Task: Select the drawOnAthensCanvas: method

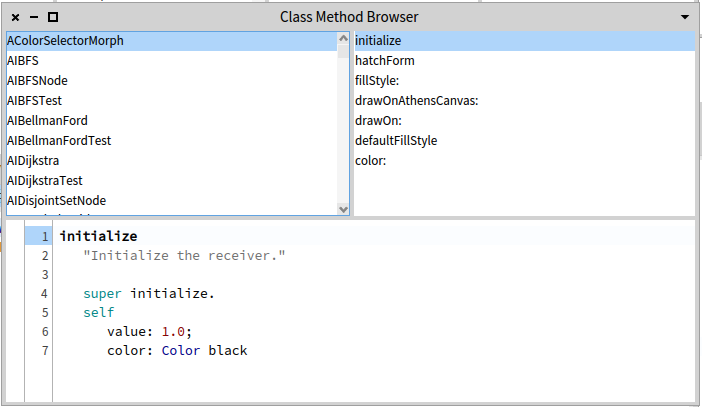Action: [x=524, y=101]
